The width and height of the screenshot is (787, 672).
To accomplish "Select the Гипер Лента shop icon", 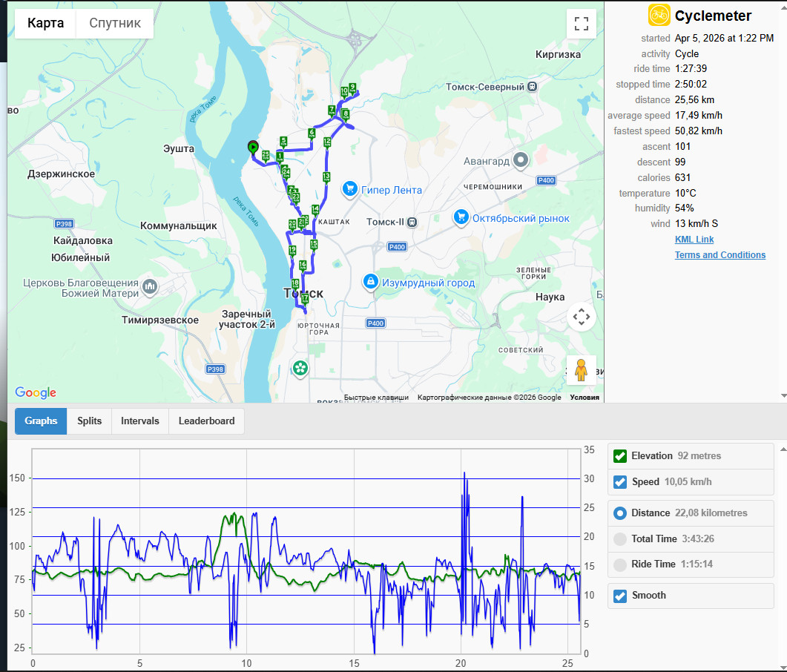I will coord(350,190).
